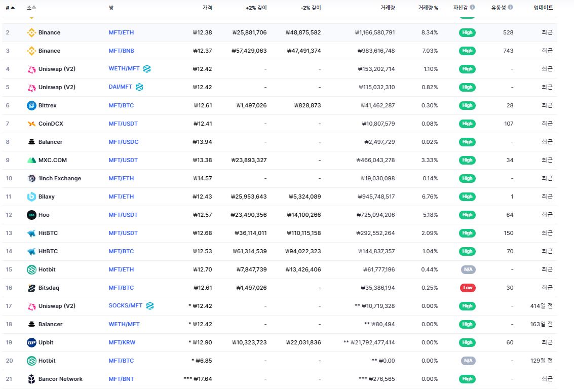Viewport: 574px width, 392px height.
Task: Sort table by 거래량 header
Action: (x=388, y=8)
